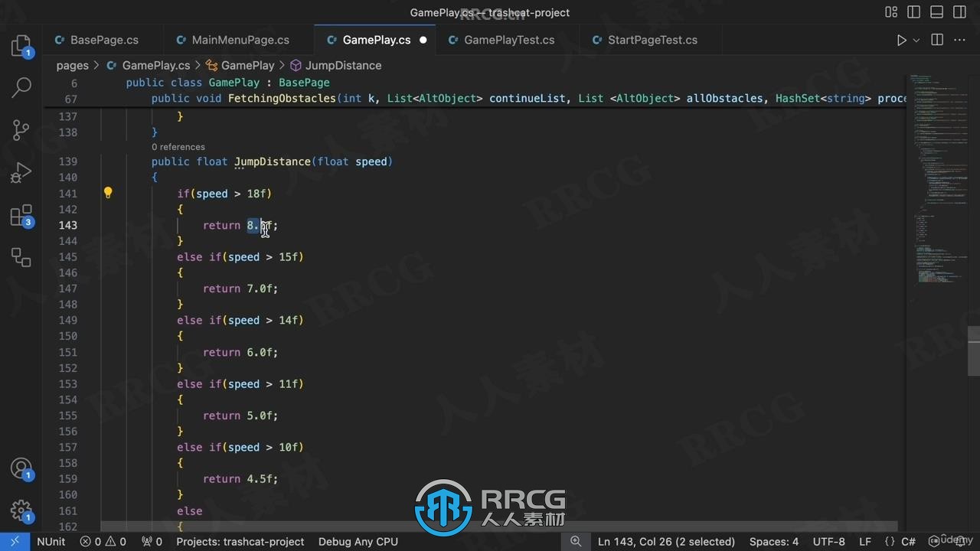
Task: Click line number 143 in gutter
Action: click(x=67, y=225)
